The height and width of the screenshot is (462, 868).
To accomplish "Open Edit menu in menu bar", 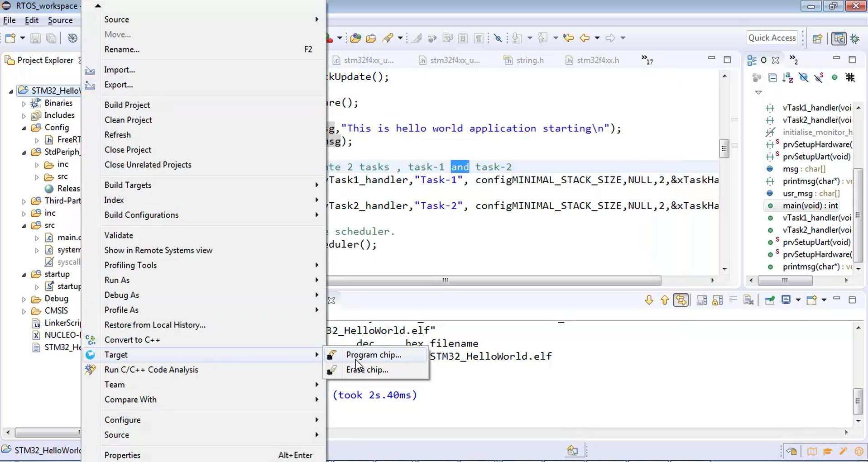I will 31,20.
